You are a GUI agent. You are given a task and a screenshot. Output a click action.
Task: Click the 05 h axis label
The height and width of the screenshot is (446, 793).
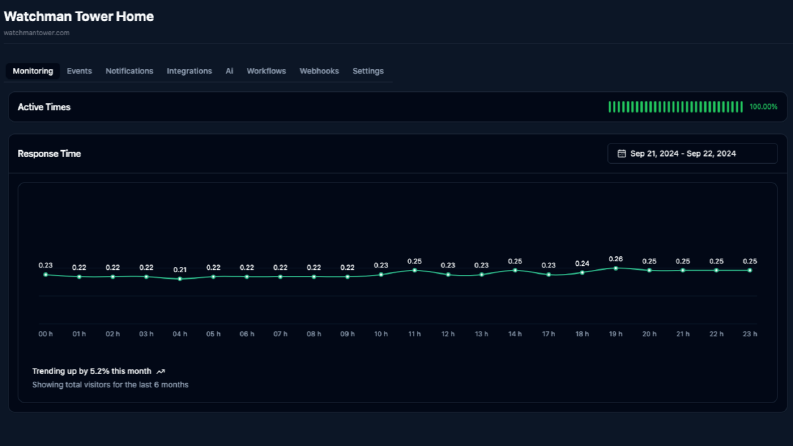click(213, 334)
